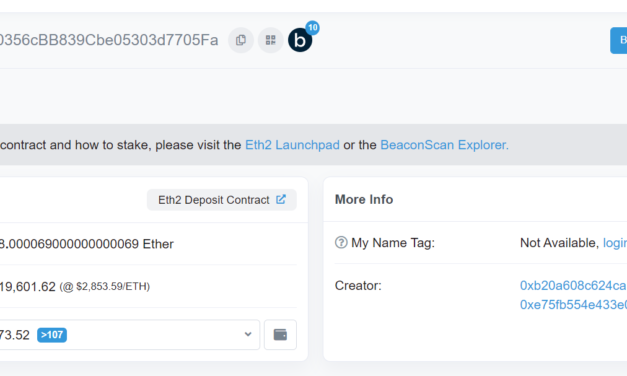Click the Eth2 Deposit Contract tag

(222, 200)
